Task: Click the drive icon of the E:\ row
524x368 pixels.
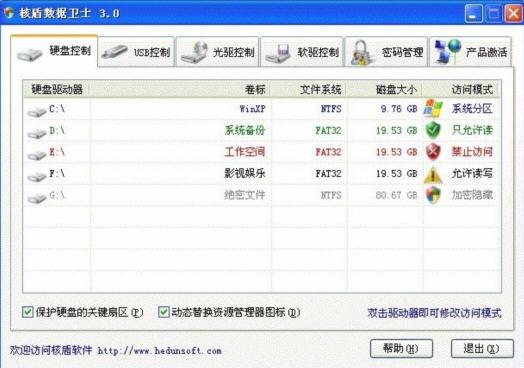Action: point(37,155)
